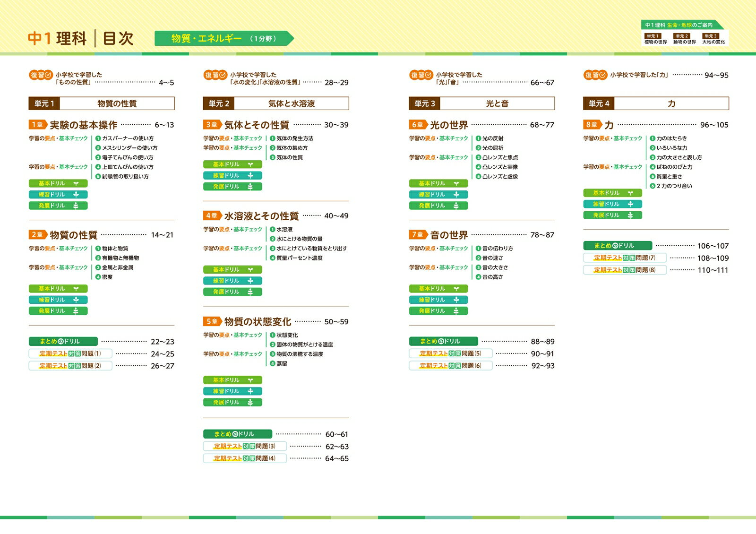756x534 pixels.
Task: Open 練習ドリル under 音の世界
Action: 438,300
